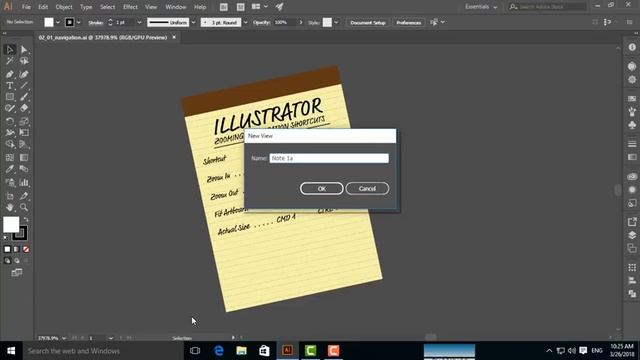The width and height of the screenshot is (640, 360).
Task: Swap fill and stroke colors
Action: point(25,220)
